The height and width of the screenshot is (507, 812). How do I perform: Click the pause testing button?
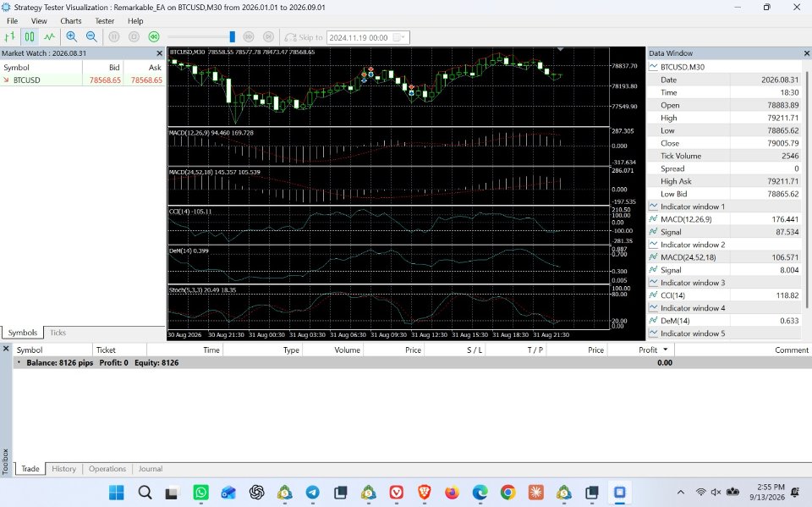click(114, 36)
